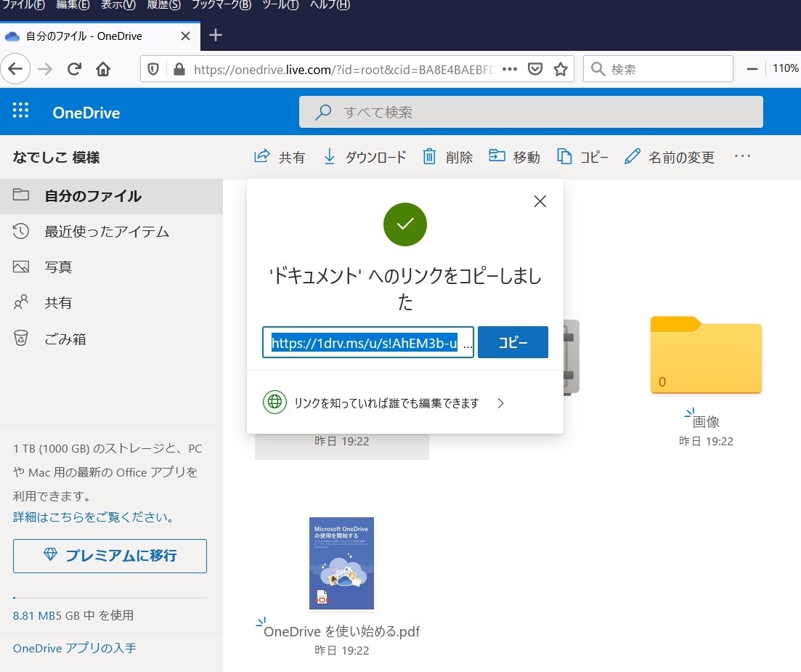Image resolution: width=801 pixels, height=672 pixels.
Task: Reload the page in the browser
Action: [x=74, y=69]
